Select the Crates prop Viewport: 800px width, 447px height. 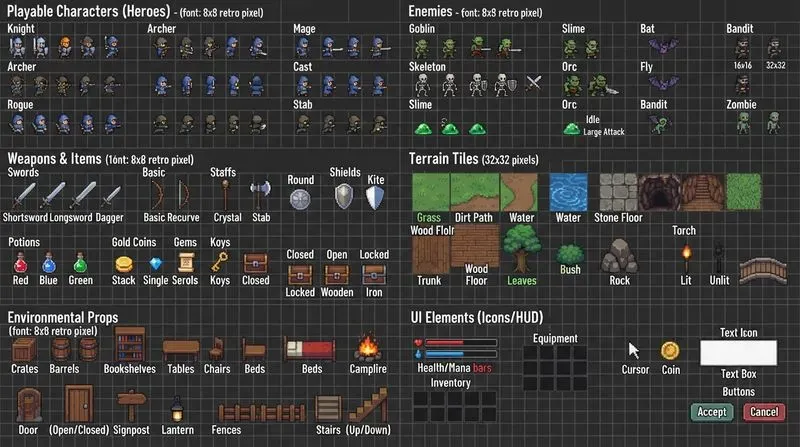point(24,350)
